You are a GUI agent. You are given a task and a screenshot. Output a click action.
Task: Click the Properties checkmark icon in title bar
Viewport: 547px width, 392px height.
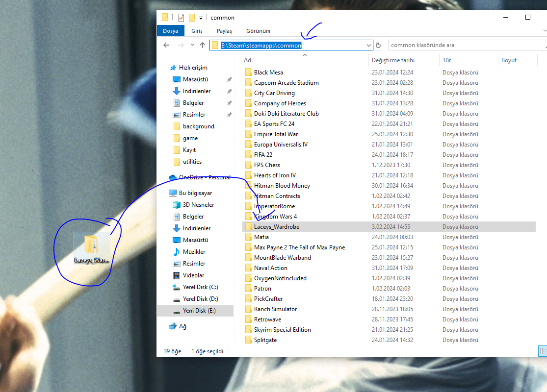click(x=181, y=18)
